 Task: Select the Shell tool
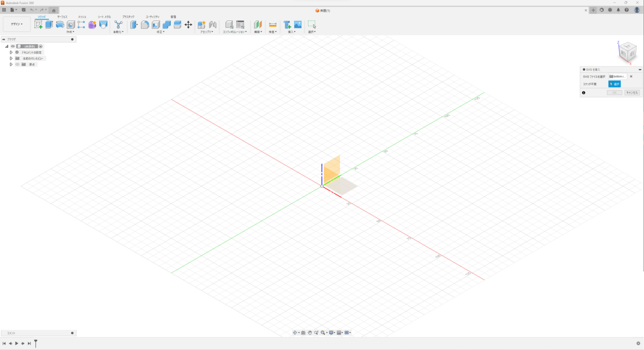coord(156,25)
